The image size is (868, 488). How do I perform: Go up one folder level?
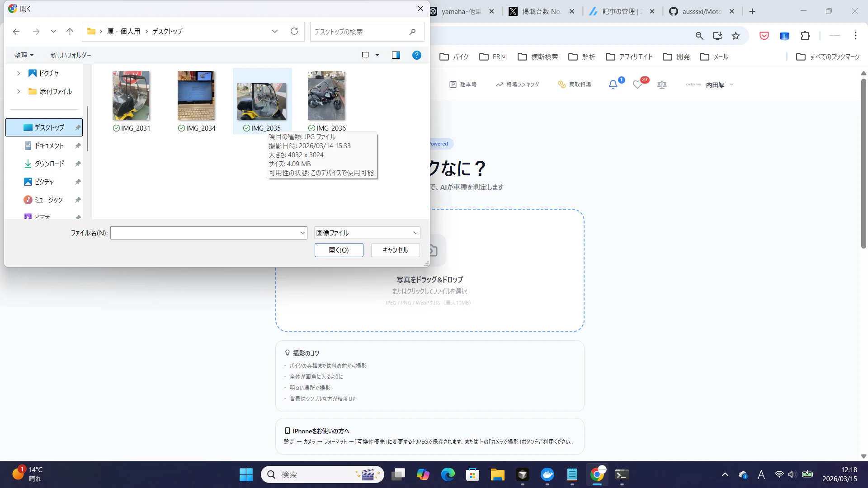(70, 32)
